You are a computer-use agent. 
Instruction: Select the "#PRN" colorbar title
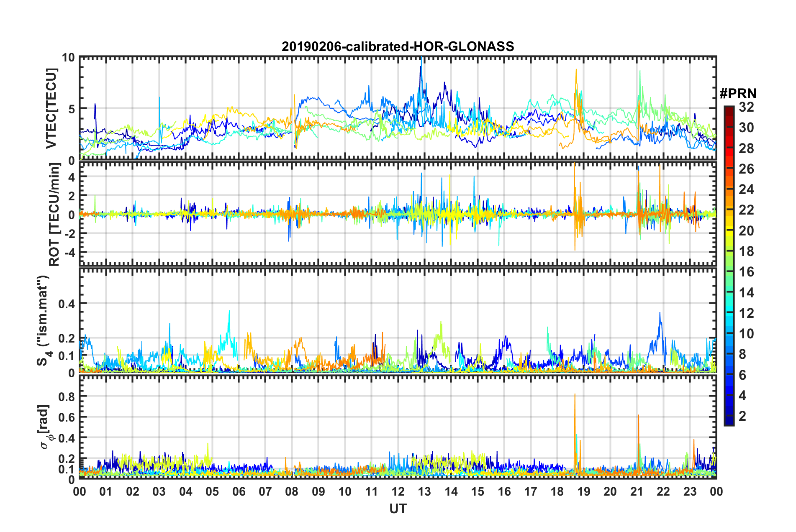(738, 94)
